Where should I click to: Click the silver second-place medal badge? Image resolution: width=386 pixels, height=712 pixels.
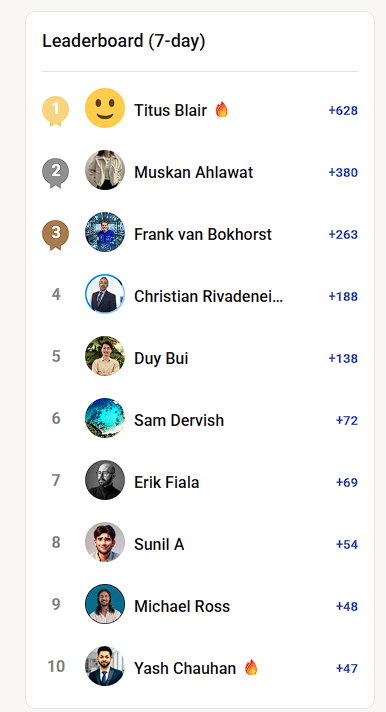(x=55, y=173)
